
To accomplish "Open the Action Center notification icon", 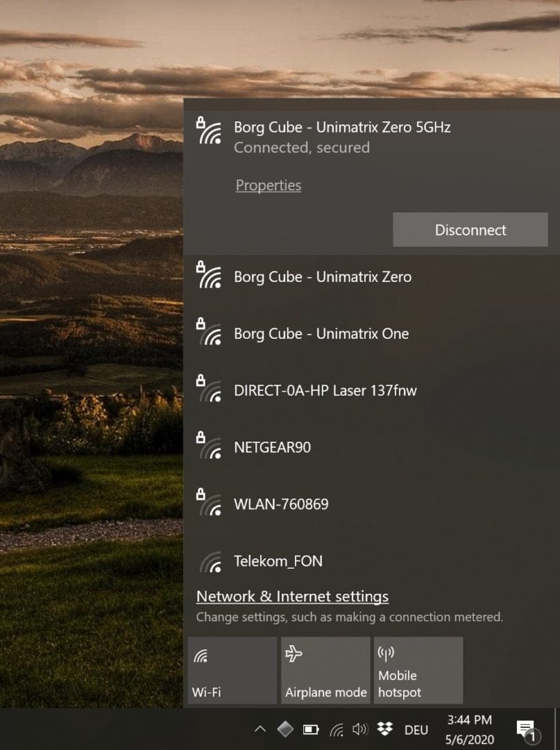I will pos(526,730).
